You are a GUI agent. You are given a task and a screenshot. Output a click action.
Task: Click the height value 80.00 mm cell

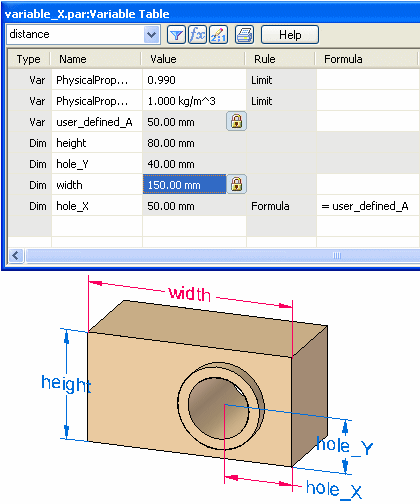(194, 143)
